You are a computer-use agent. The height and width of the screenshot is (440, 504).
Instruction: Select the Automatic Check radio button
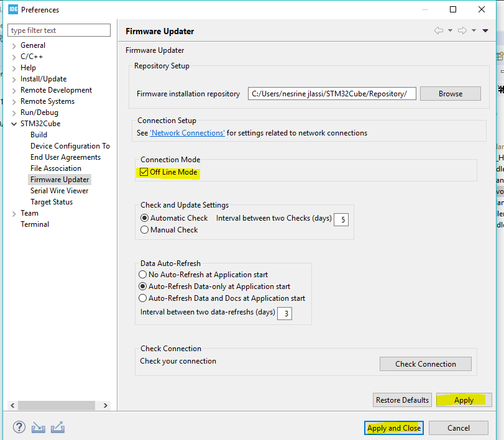click(x=145, y=218)
